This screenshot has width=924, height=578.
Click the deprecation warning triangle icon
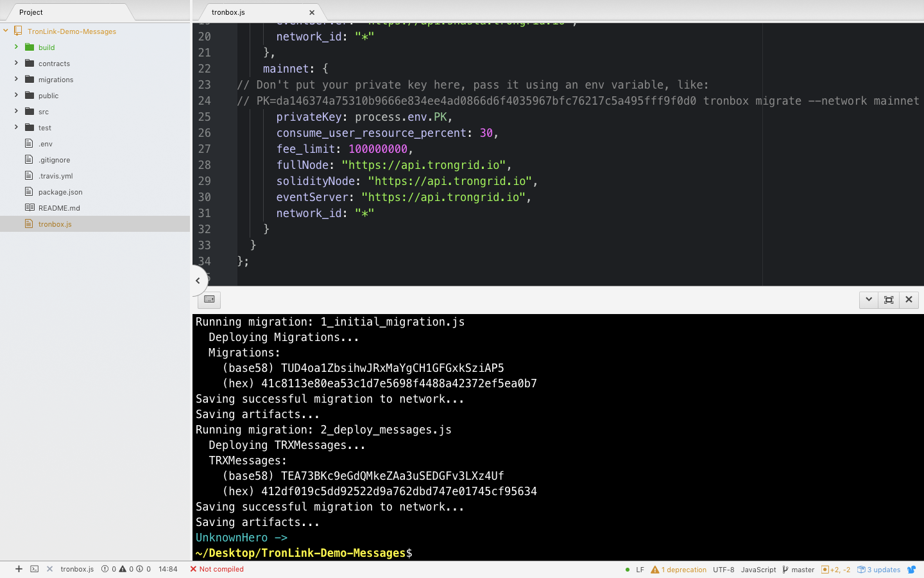tap(655, 570)
